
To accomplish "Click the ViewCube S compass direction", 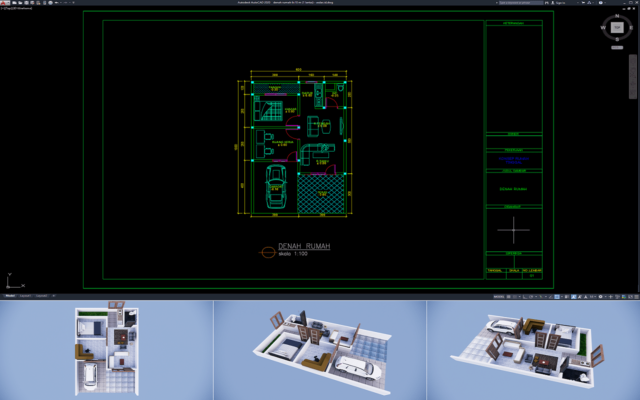I will point(615,41).
